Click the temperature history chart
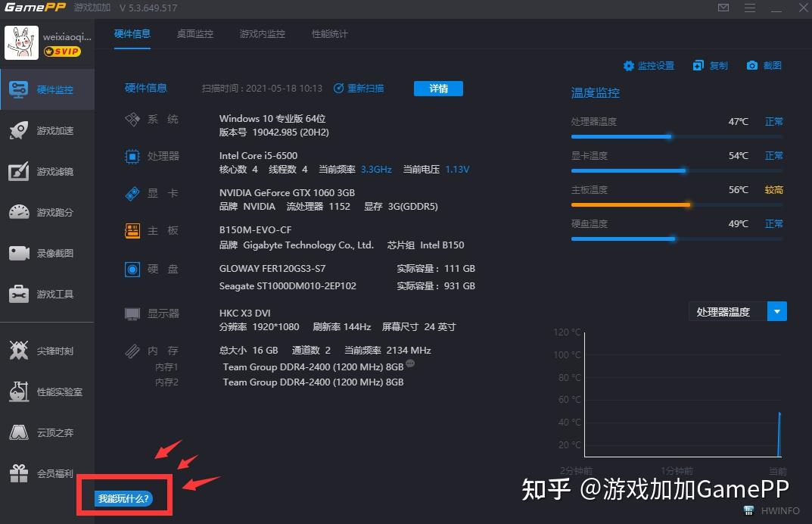The image size is (812, 524). click(683, 395)
